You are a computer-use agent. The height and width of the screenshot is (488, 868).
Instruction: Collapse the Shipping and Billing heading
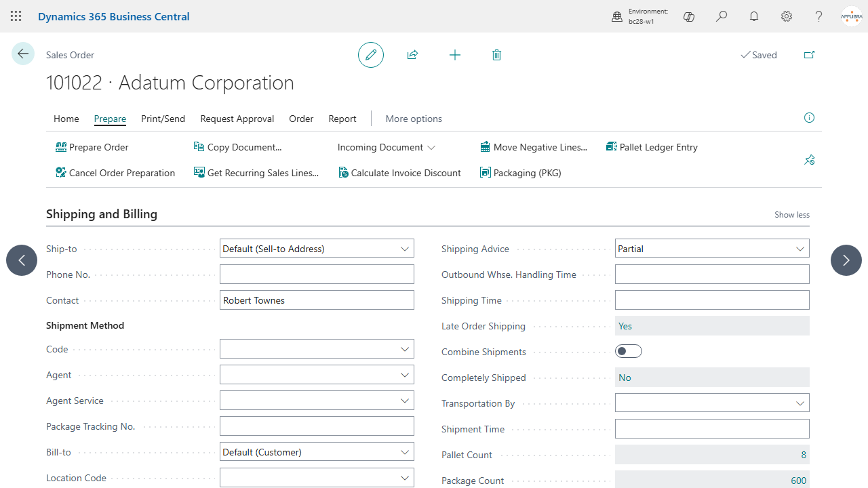[x=102, y=214]
